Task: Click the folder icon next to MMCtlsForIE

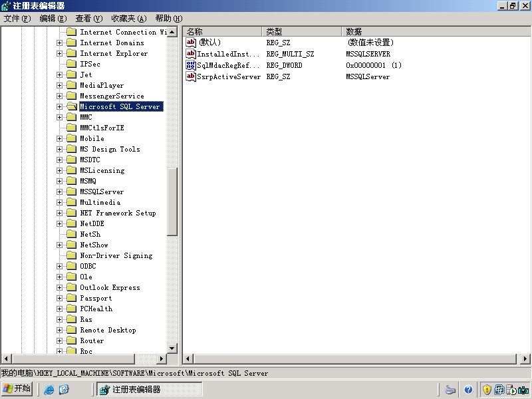Action: pos(72,128)
